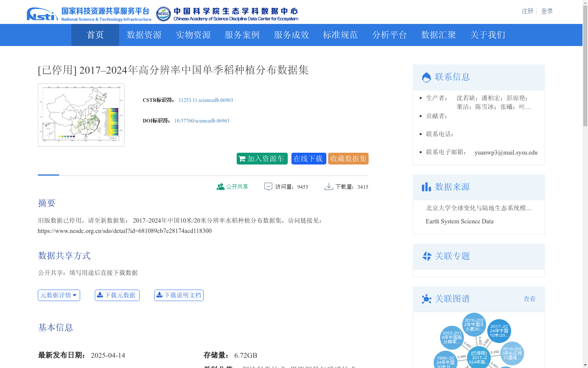Open DOI link 10.57760/sciencedb.06963

click(x=202, y=121)
